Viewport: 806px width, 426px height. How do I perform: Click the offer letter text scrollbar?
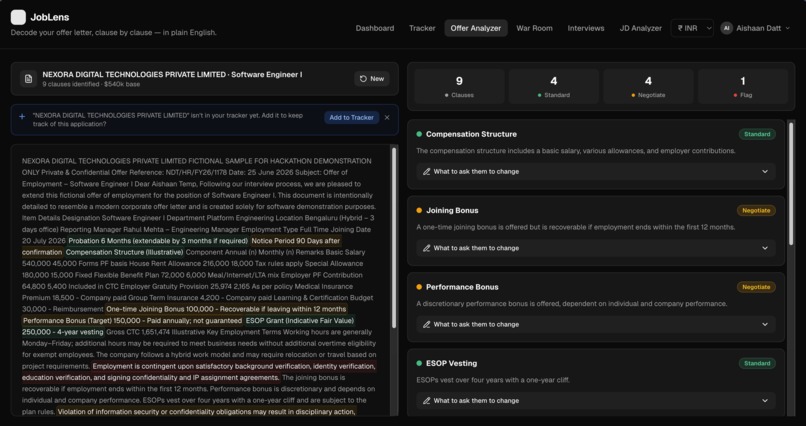pos(394,238)
